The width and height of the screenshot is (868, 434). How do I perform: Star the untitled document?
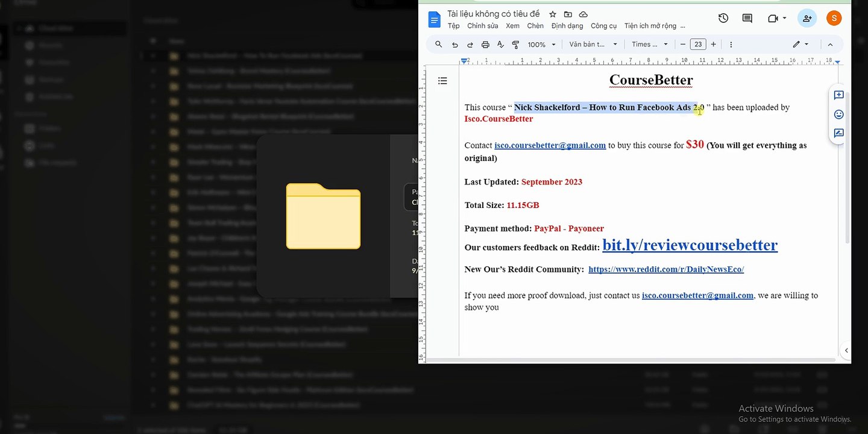pos(553,14)
